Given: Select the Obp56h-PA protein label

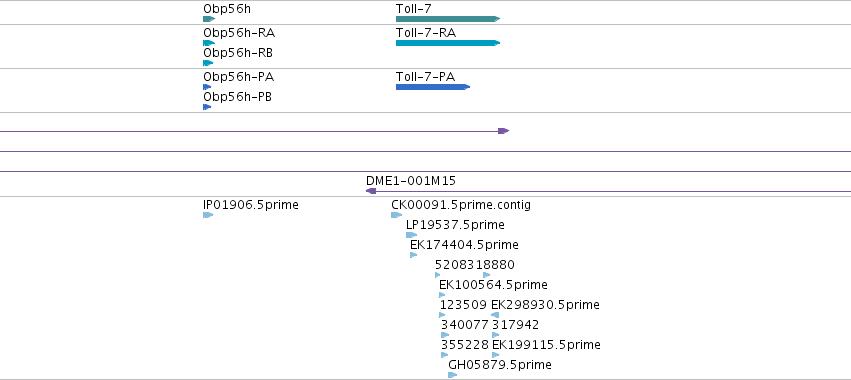Looking at the screenshot, I should coord(238,77).
